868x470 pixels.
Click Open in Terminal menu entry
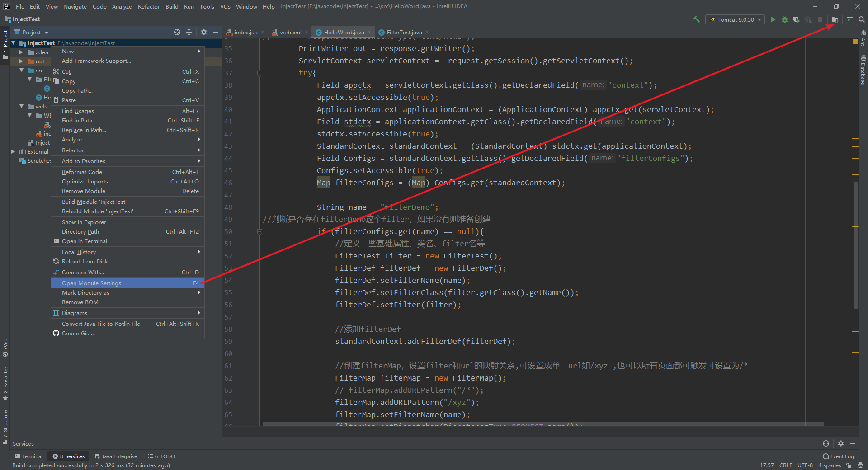(x=127, y=241)
